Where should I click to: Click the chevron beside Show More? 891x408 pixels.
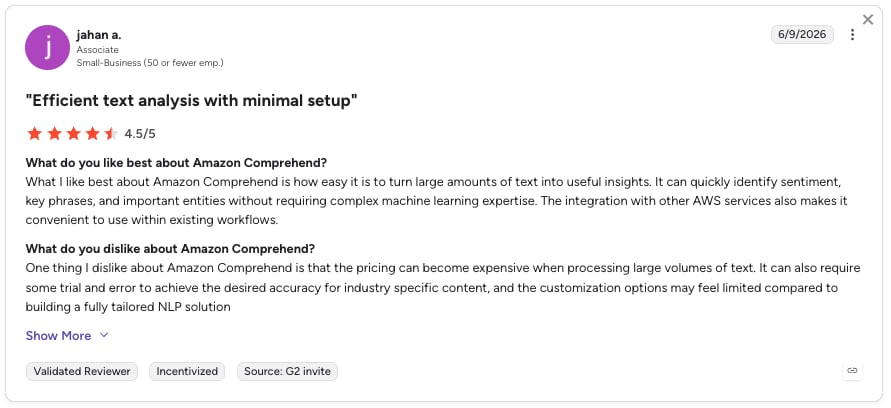(x=104, y=335)
